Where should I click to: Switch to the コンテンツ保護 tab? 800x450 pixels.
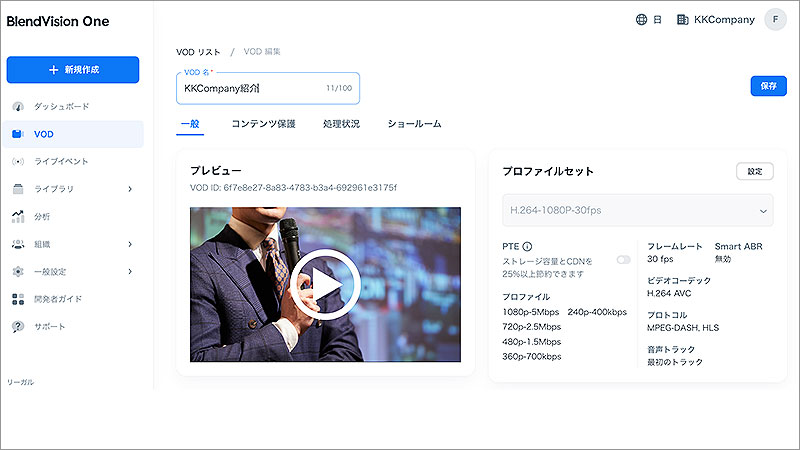click(x=263, y=124)
